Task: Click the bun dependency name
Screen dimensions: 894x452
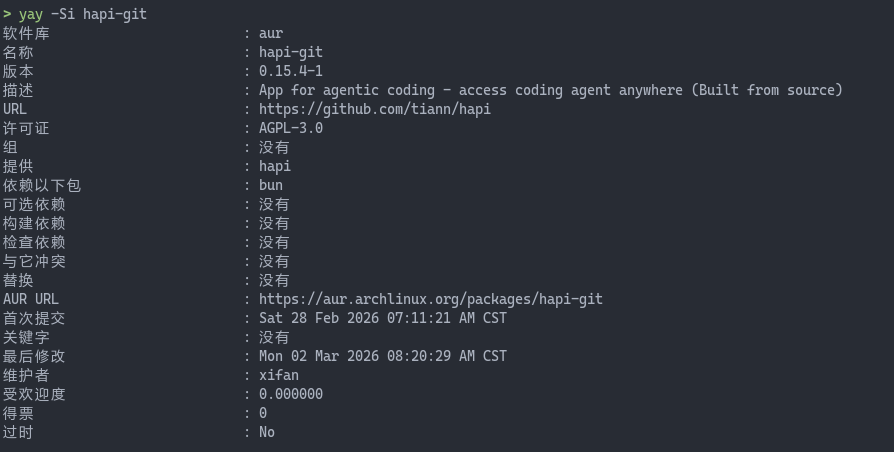Action: (x=271, y=185)
